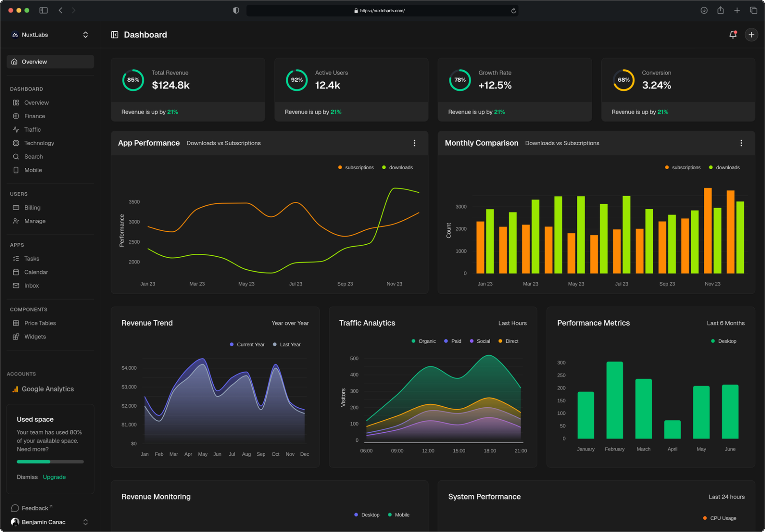Image resolution: width=765 pixels, height=532 pixels.
Task: Open Traffic in the sidebar
Action: coord(32,130)
